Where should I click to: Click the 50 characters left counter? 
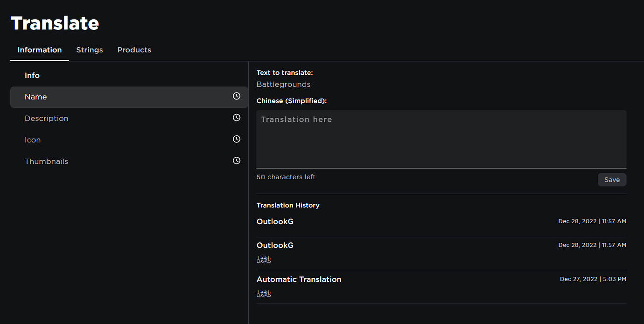tap(286, 177)
